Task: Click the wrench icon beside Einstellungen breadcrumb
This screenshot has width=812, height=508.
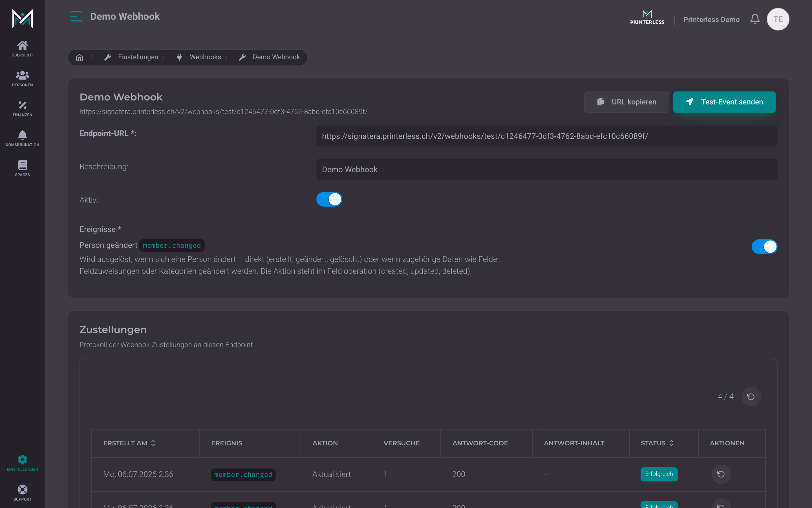Action: pyautogui.click(x=108, y=58)
